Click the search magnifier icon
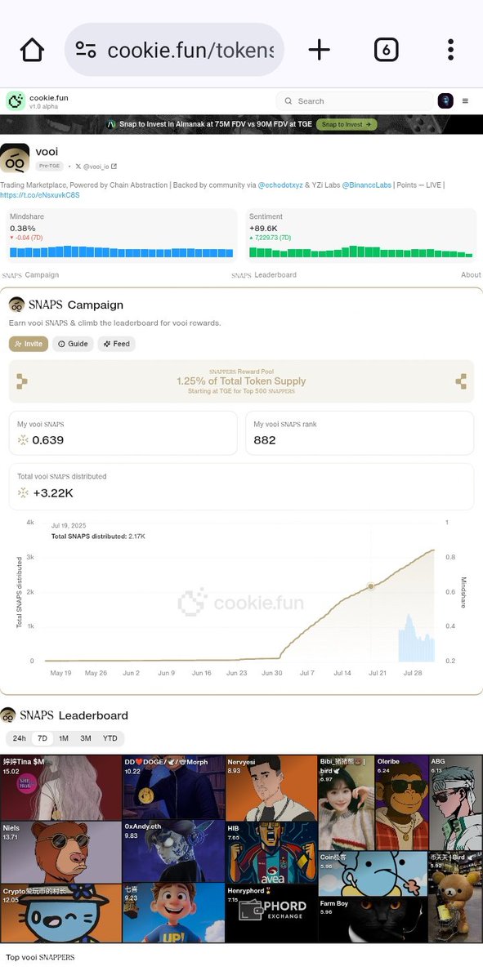This screenshot has height=980, width=483. pyautogui.click(x=288, y=101)
